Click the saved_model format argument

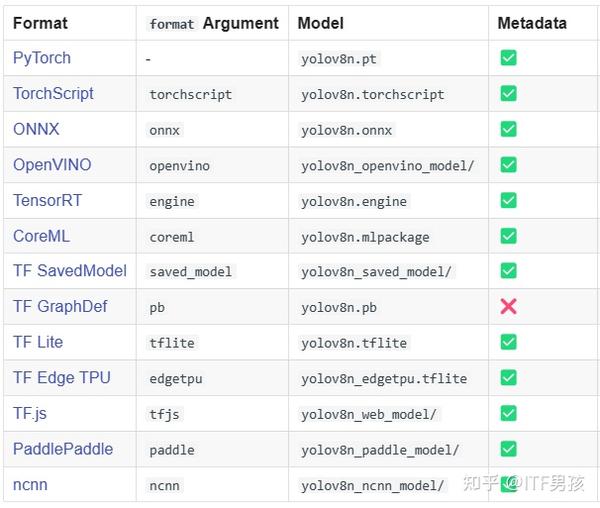click(x=191, y=272)
